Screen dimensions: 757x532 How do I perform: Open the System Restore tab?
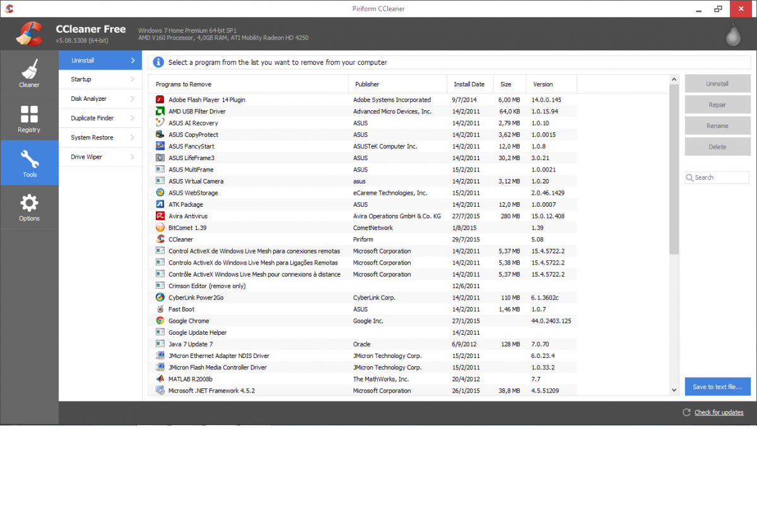pyautogui.click(x=100, y=137)
